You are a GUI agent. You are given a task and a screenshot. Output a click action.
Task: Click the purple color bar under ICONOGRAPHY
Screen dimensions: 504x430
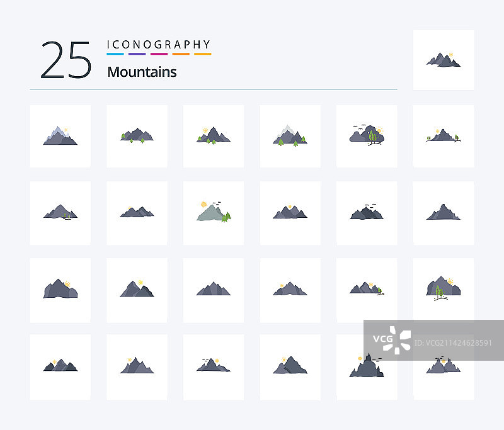[137, 54]
